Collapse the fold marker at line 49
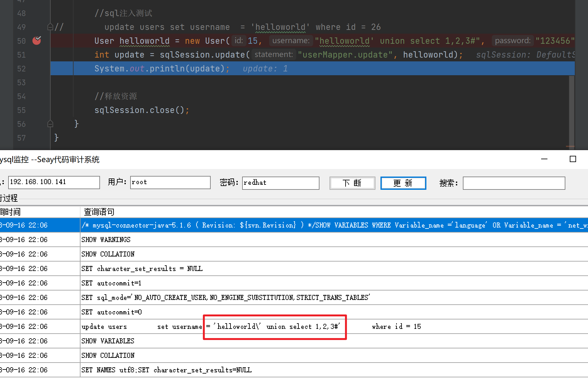Screen dimensions: 588x389 [50, 27]
